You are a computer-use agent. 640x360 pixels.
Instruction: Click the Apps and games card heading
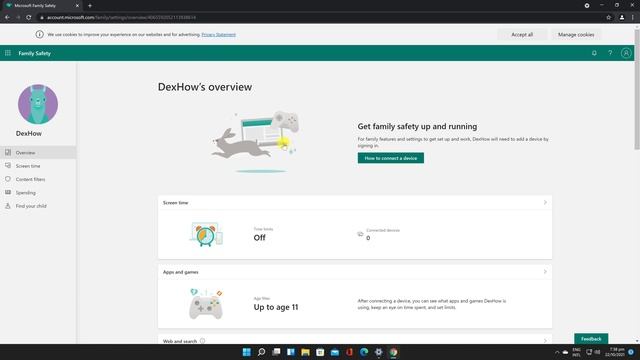click(180, 272)
